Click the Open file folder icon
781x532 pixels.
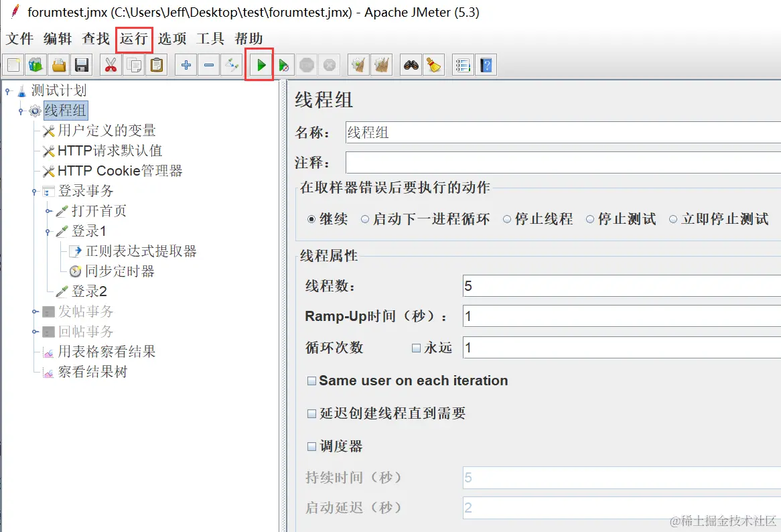pyautogui.click(x=59, y=65)
